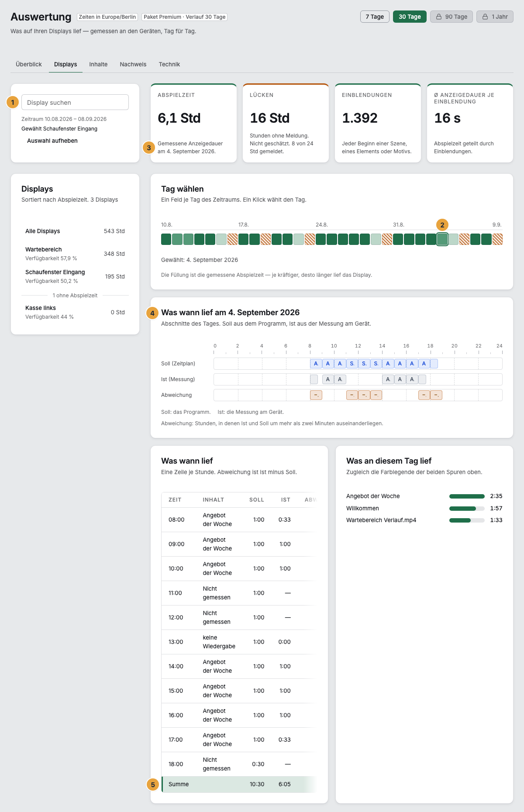Select the last day field under 9.9.

pyautogui.click(x=497, y=239)
